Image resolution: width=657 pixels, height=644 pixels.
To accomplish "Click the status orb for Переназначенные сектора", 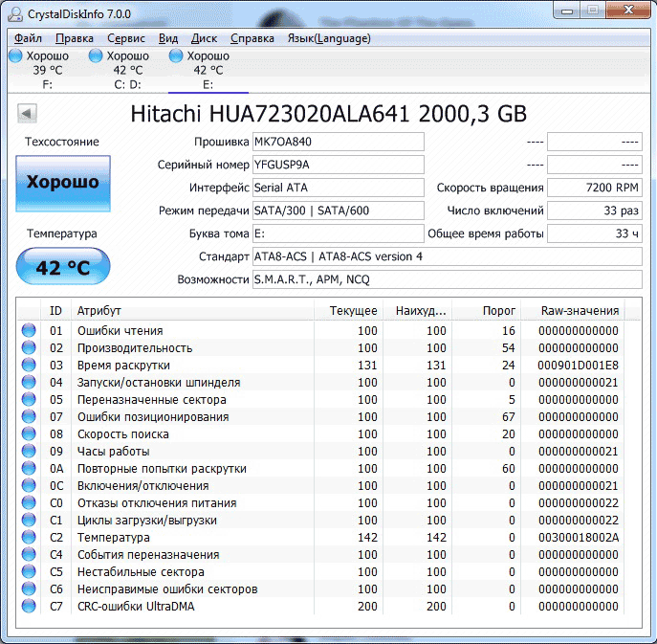I will point(28,400).
